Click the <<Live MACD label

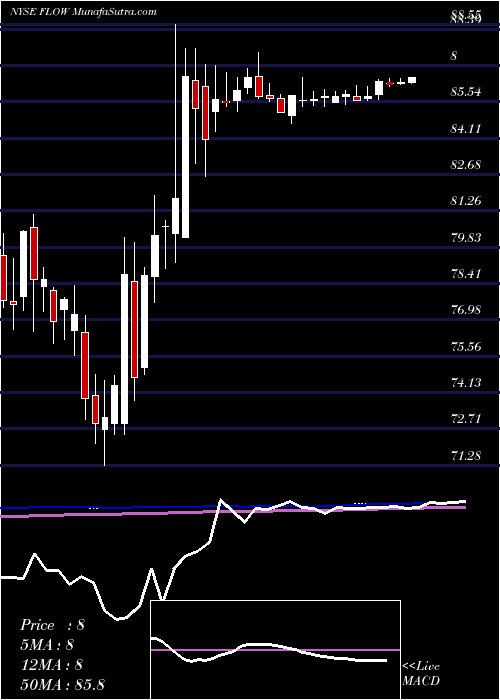pos(421,673)
